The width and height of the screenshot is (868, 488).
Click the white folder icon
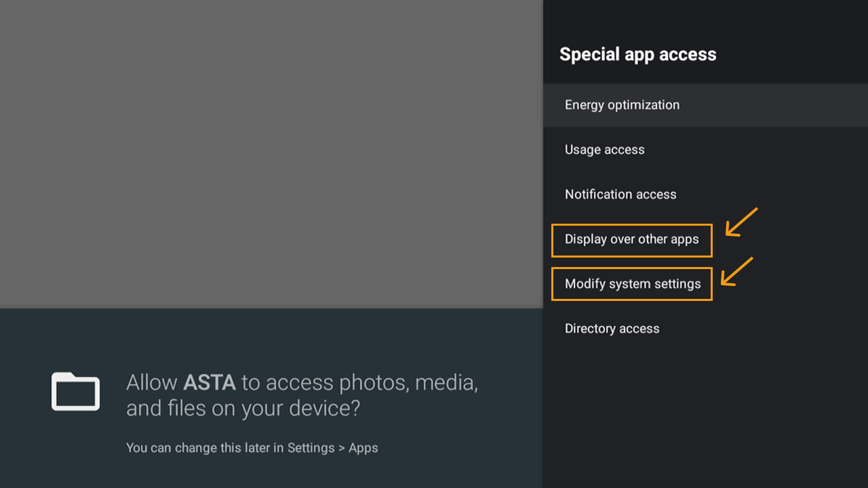pyautogui.click(x=76, y=392)
